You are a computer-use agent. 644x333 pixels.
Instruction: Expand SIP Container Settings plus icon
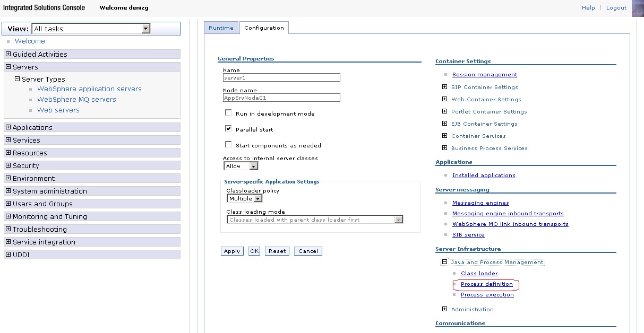coord(444,87)
